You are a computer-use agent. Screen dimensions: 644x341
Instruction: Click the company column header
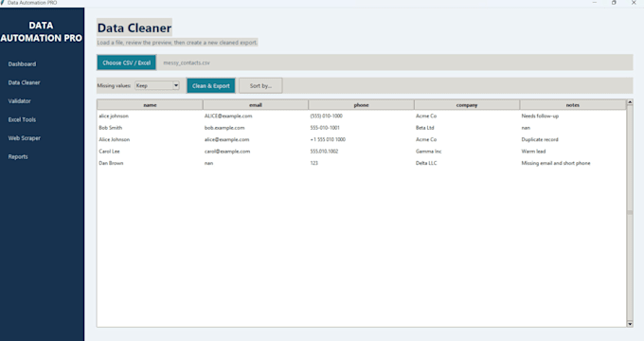pyautogui.click(x=467, y=105)
